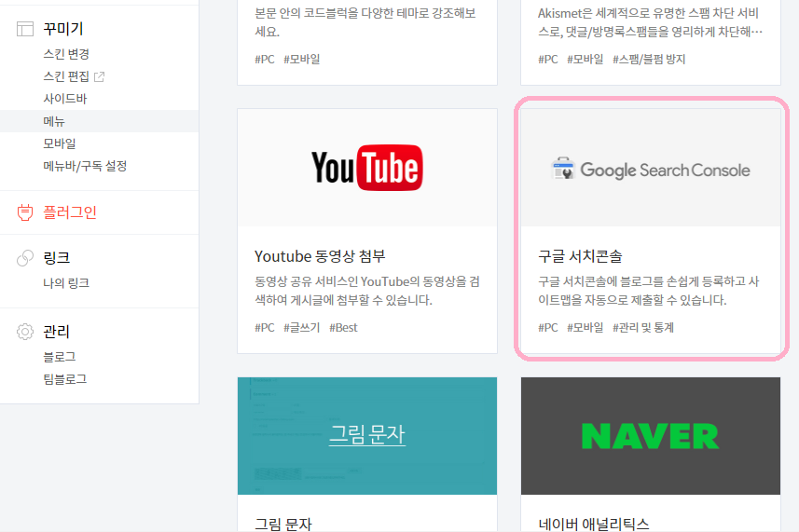Click the 관리 section heading
The width and height of the screenshot is (799, 532).
(x=57, y=332)
